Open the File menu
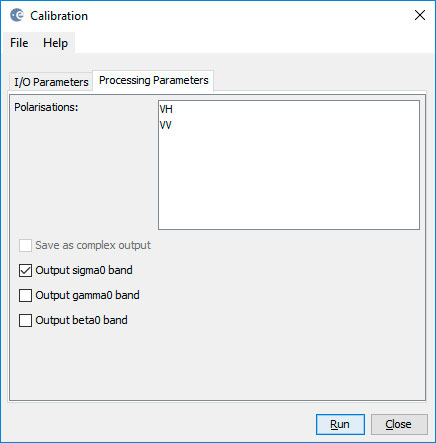This screenshot has height=443, width=436. point(19,43)
